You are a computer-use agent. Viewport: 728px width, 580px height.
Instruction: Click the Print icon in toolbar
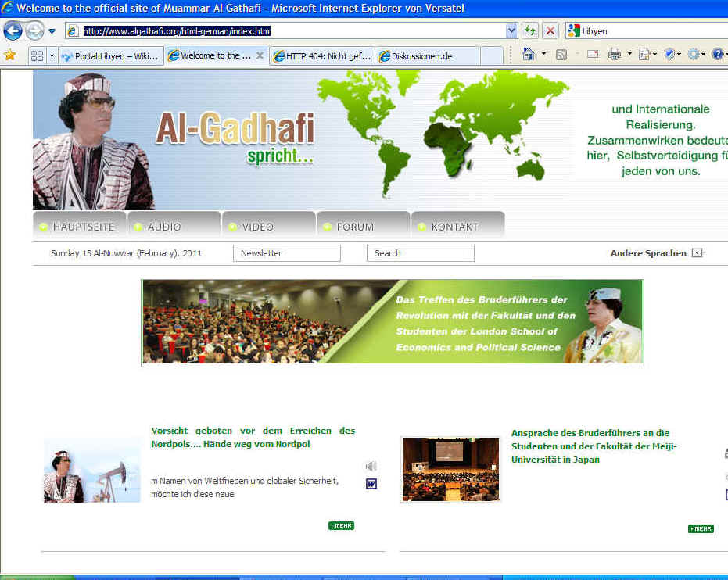[615, 55]
